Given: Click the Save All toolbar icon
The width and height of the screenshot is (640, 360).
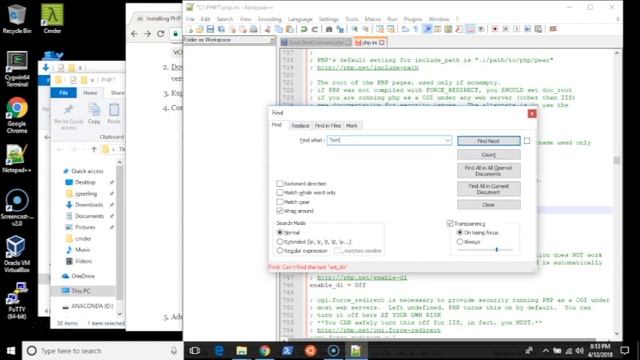Looking at the screenshot, I should click(x=221, y=29).
